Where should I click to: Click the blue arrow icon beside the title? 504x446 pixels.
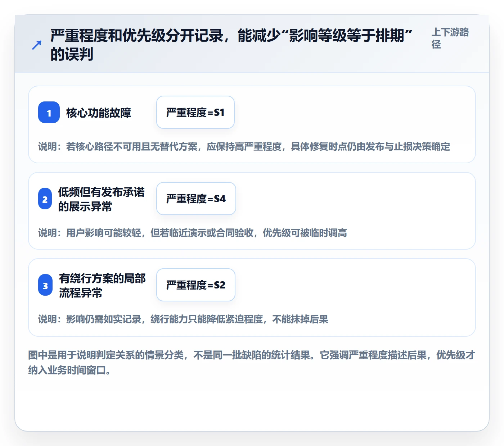click(37, 45)
